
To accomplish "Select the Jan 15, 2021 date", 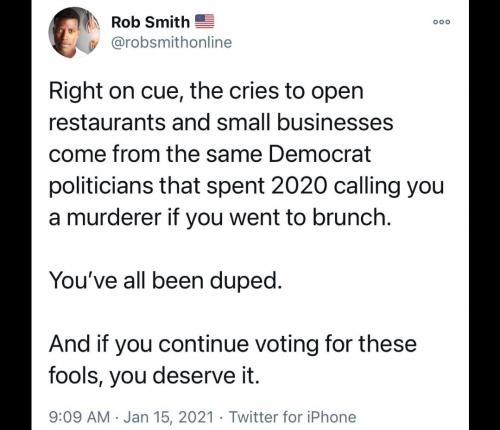I will click(168, 417).
